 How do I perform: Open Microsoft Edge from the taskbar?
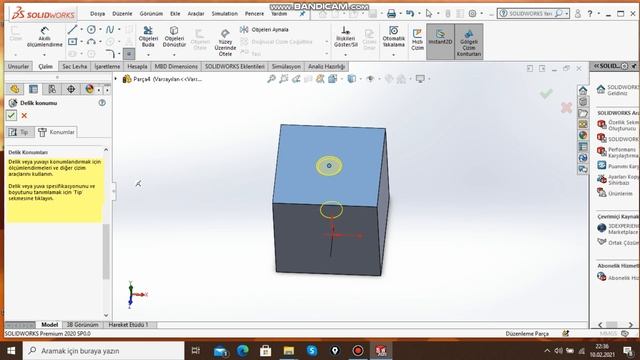click(x=242, y=351)
